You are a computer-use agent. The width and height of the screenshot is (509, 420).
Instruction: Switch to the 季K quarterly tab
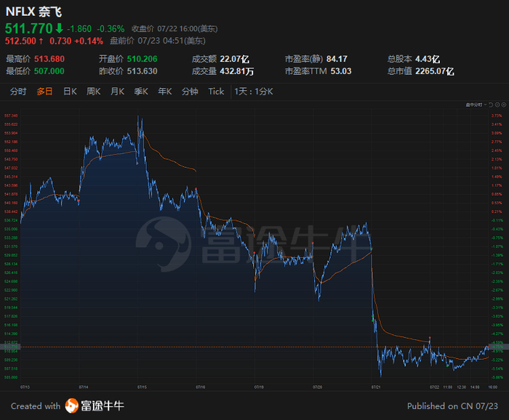point(141,92)
